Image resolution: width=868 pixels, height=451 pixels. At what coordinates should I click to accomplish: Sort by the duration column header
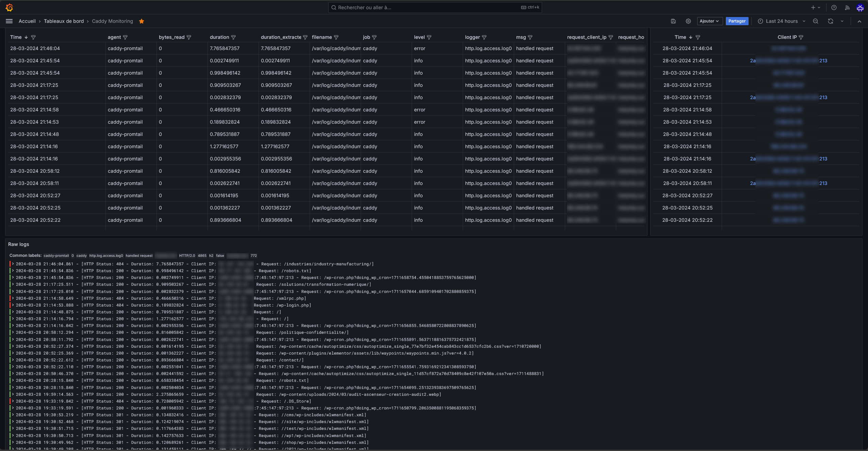coord(219,37)
